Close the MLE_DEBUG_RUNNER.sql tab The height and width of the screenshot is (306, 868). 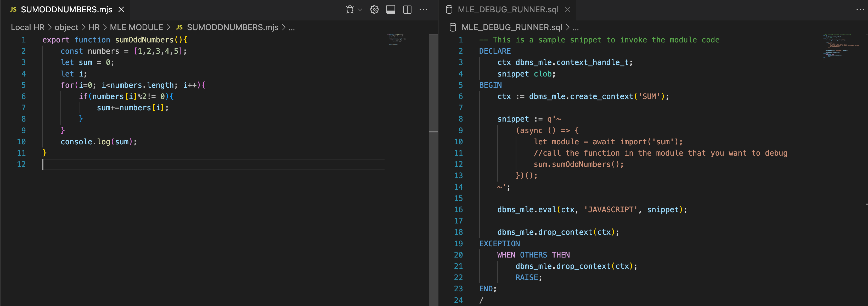[568, 9]
